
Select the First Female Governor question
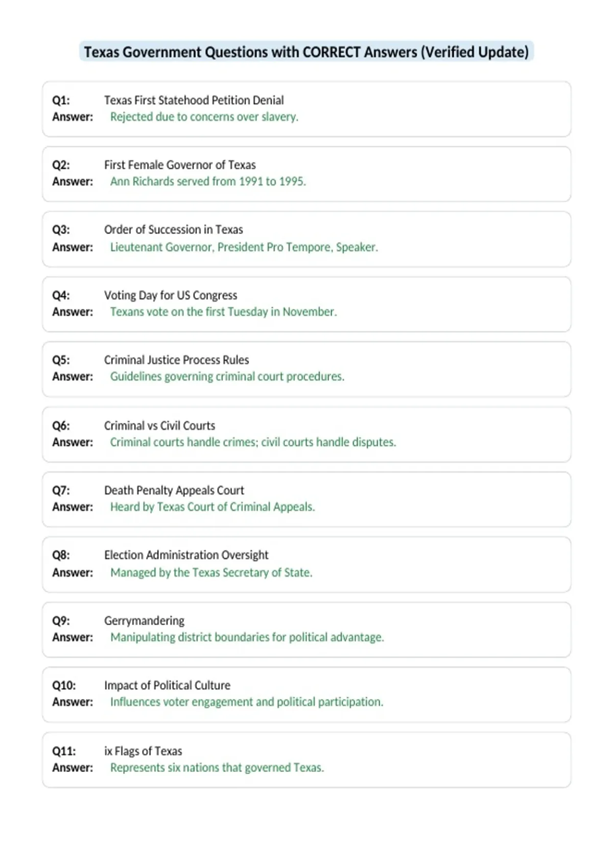[180, 165]
